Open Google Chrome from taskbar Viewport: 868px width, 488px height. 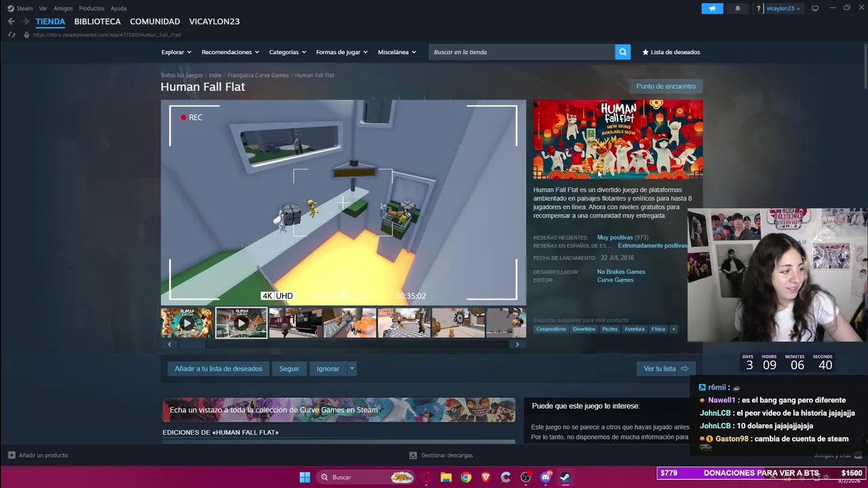pos(466,477)
